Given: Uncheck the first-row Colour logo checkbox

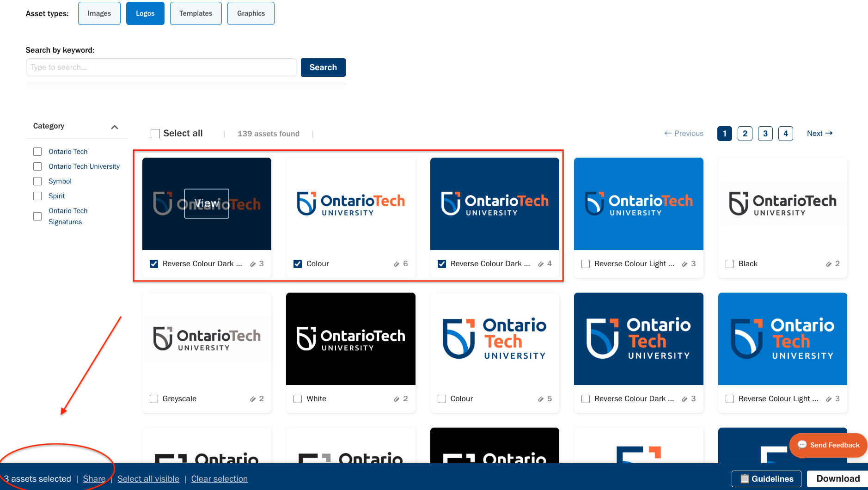Looking at the screenshot, I should pos(298,264).
